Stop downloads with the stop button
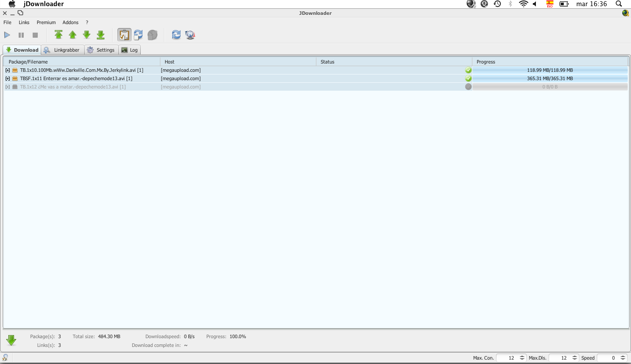This screenshot has height=364, width=631. click(x=35, y=35)
